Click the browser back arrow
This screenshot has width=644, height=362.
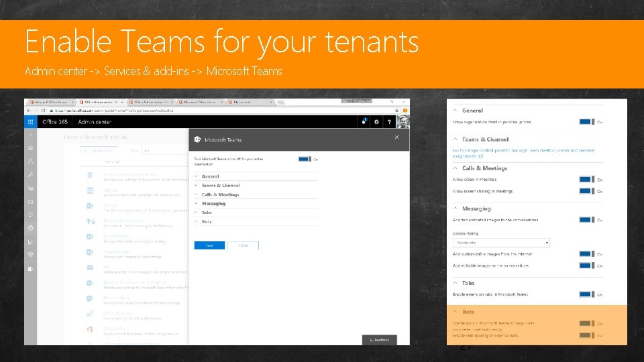pyautogui.click(x=29, y=111)
